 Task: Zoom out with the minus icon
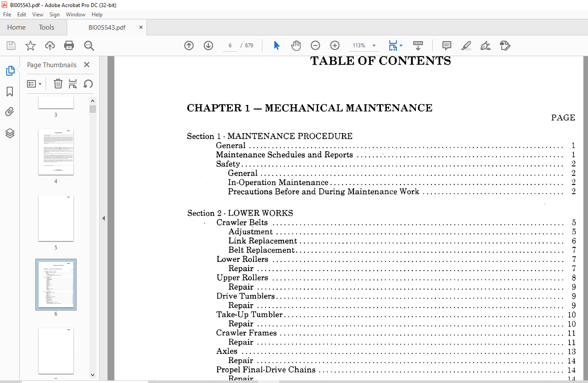point(315,46)
